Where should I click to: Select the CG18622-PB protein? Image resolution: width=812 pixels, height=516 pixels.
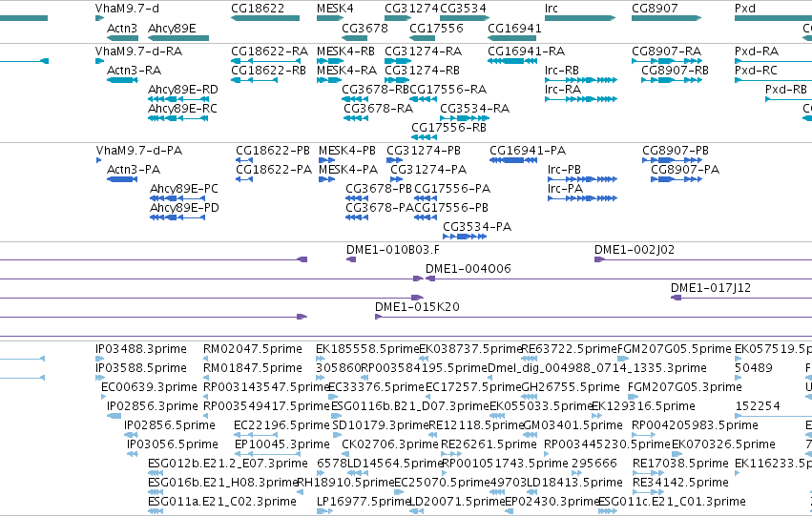pyautogui.click(x=244, y=160)
